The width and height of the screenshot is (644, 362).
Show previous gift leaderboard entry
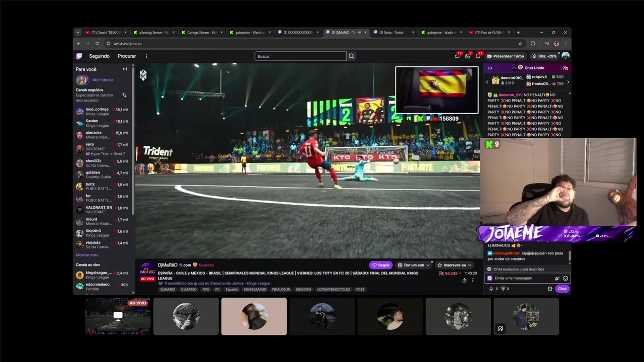point(487,82)
